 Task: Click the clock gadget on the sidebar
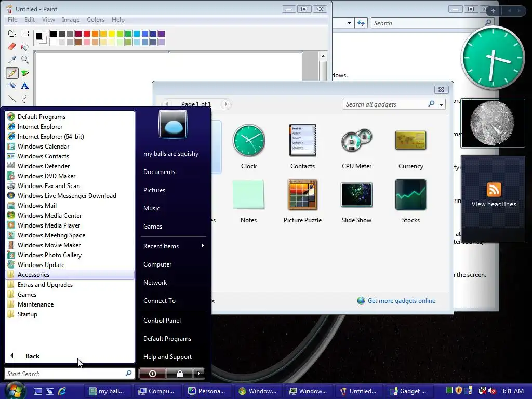[493, 58]
